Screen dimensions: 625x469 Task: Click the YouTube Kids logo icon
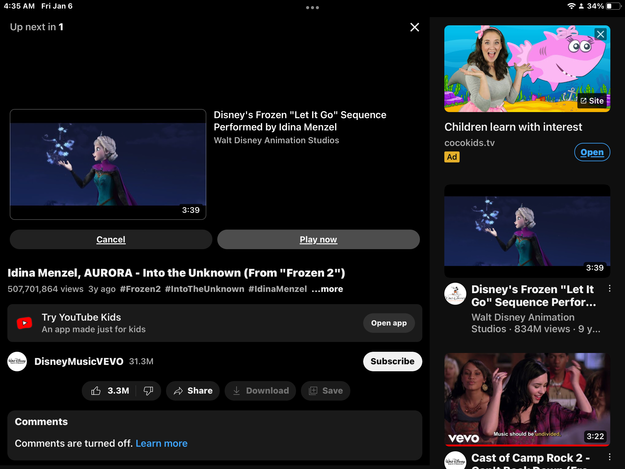[24, 323]
